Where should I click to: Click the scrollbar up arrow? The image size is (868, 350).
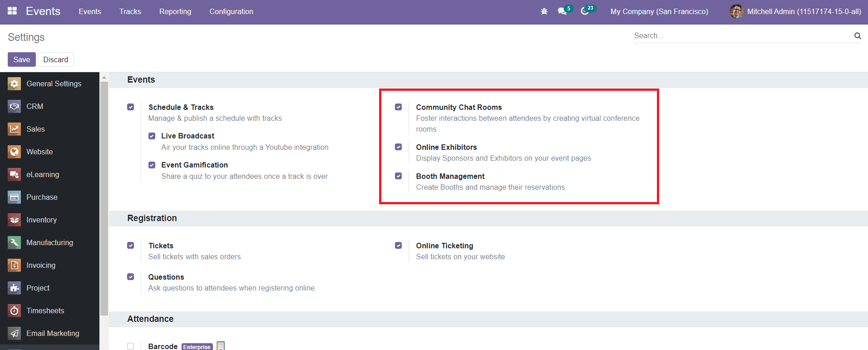(x=104, y=78)
